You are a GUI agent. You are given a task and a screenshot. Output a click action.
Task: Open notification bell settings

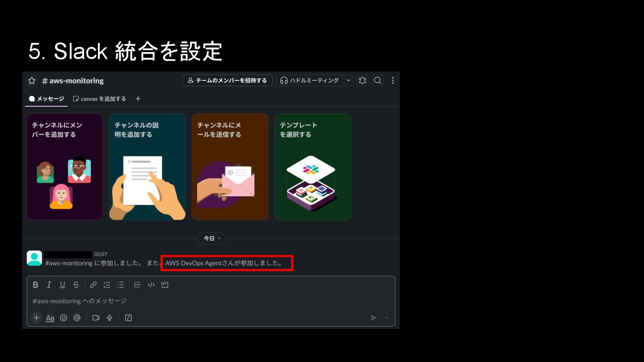[x=362, y=80]
